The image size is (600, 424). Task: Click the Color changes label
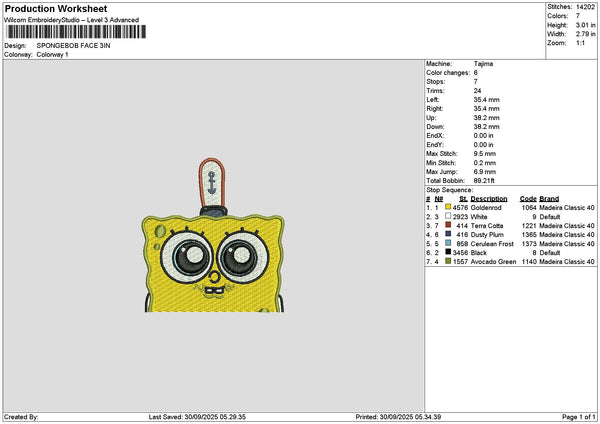(448, 73)
